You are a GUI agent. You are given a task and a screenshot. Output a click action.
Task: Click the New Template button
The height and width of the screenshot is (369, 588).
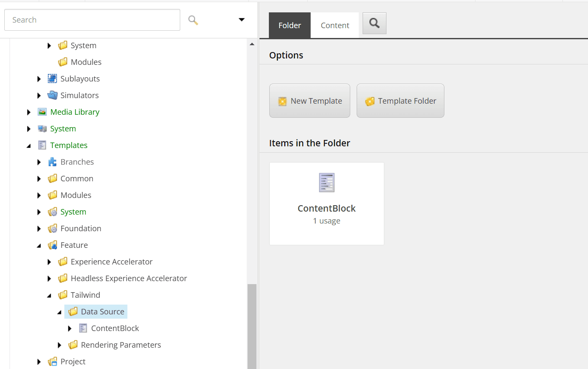coord(310,101)
